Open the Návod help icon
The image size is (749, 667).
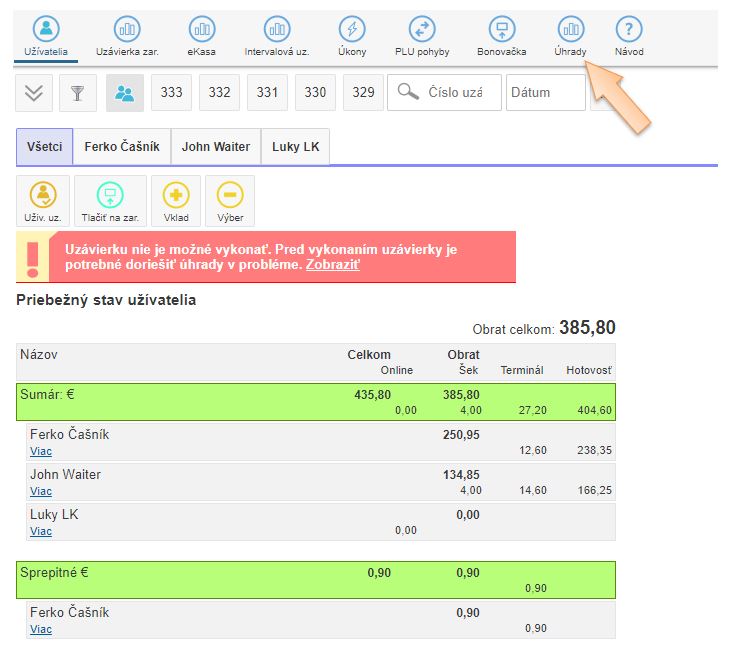click(628, 30)
